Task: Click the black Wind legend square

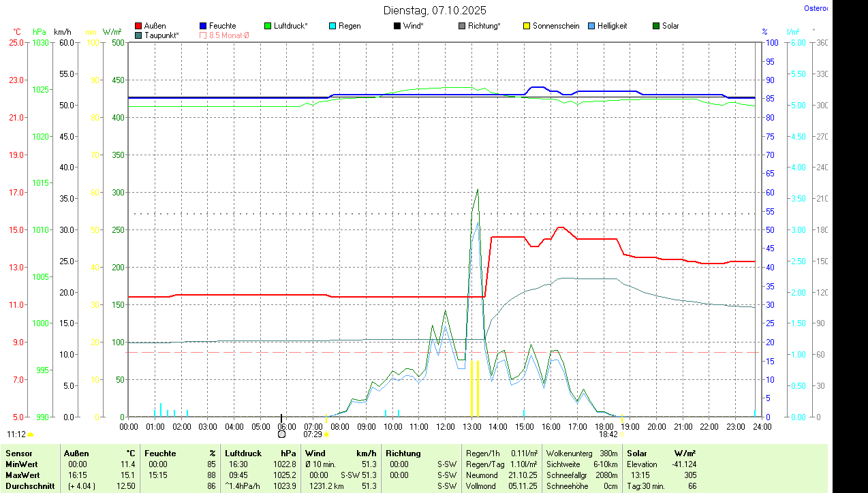Action: [397, 26]
